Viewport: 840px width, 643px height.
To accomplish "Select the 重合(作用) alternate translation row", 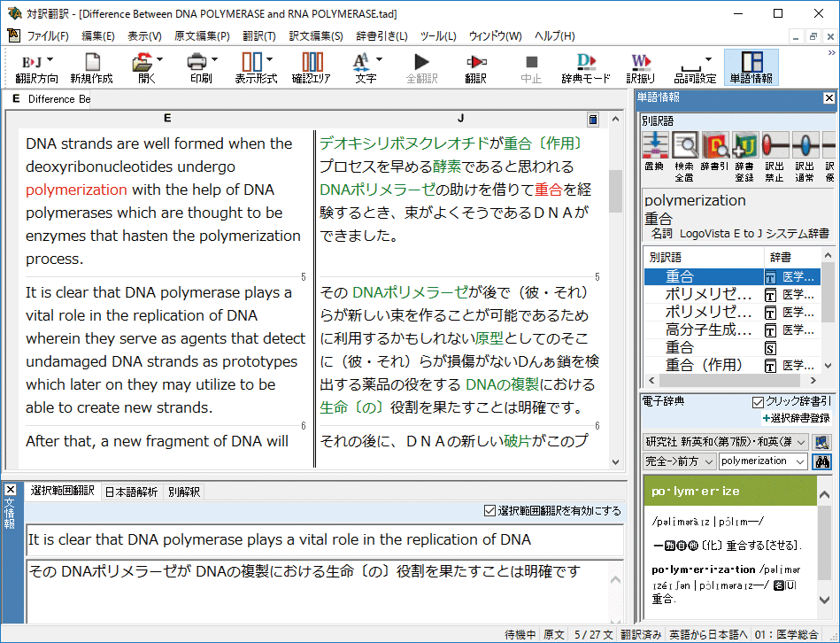I will point(732,366).
